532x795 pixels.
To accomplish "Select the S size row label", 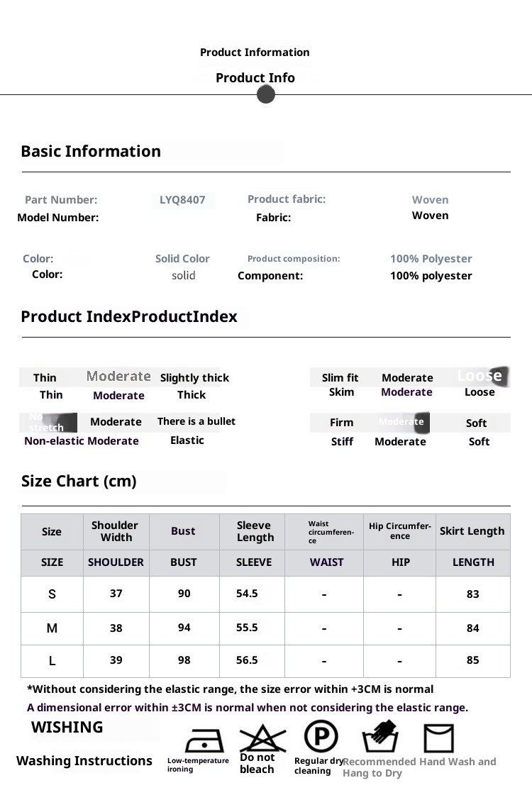I will pos(52,595).
